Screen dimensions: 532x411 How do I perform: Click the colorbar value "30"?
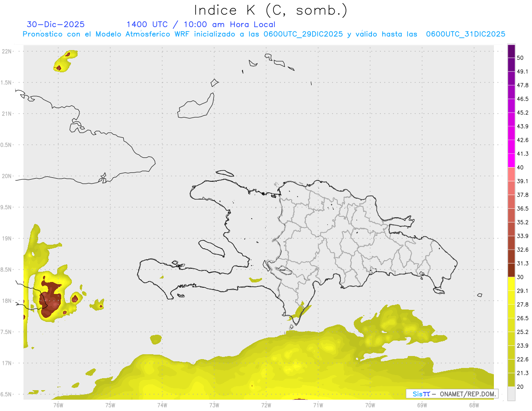(520, 277)
